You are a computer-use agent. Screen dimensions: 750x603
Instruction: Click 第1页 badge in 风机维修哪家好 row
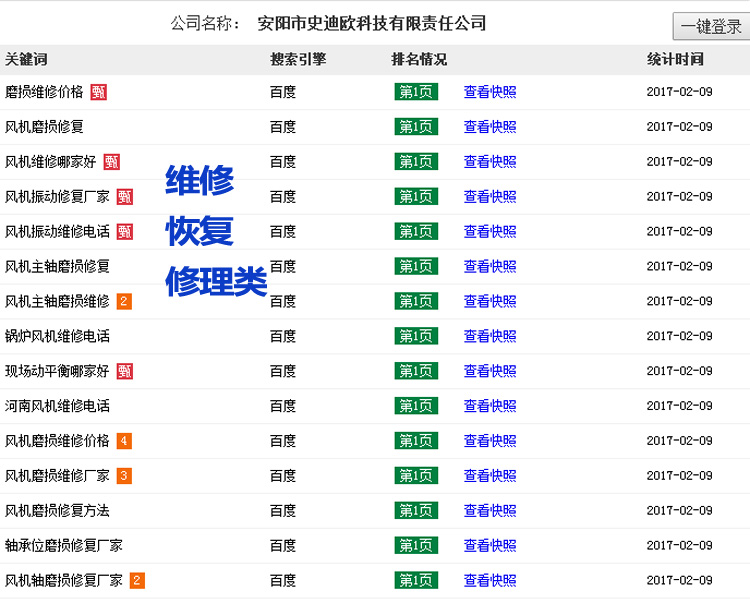(x=416, y=162)
